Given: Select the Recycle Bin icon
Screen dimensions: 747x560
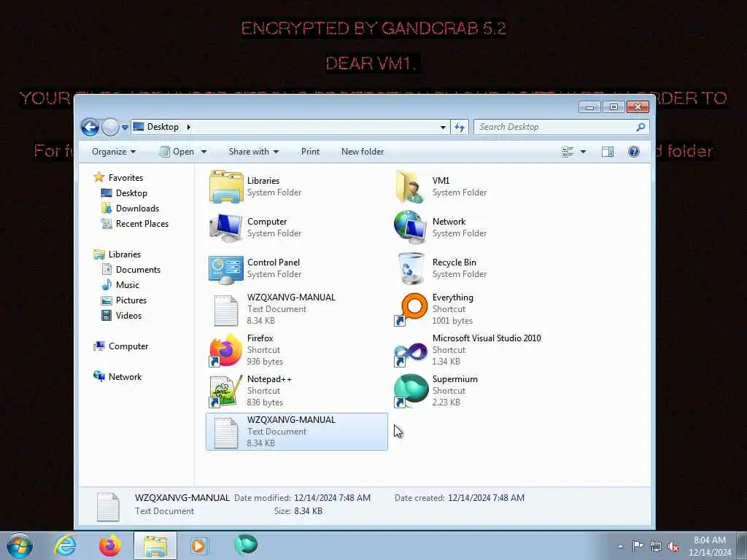Looking at the screenshot, I should pyautogui.click(x=411, y=268).
